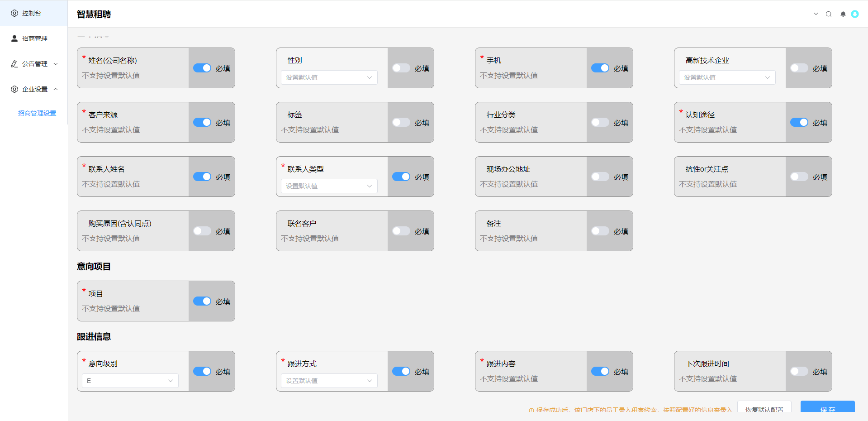Expand the header dropdown chevron
Screen dimensions: 868x421
pyautogui.click(x=816, y=14)
